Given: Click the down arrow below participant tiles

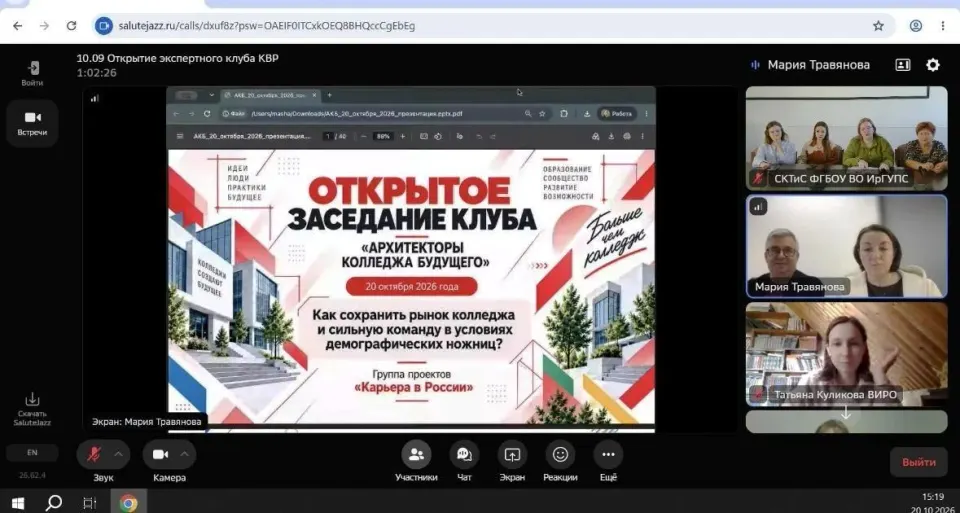Looking at the screenshot, I should [846, 414].
